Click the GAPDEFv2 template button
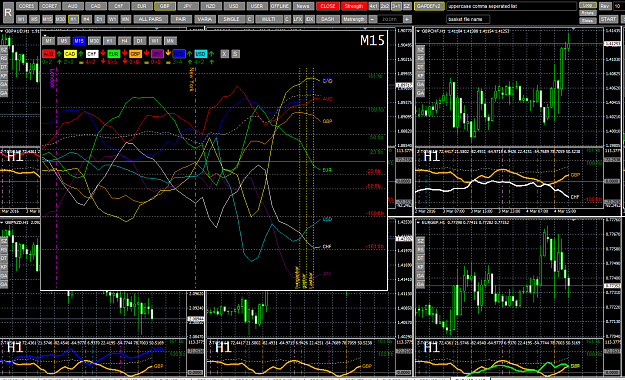This screenshot has height=380, width=625. (x=429, y=6)
